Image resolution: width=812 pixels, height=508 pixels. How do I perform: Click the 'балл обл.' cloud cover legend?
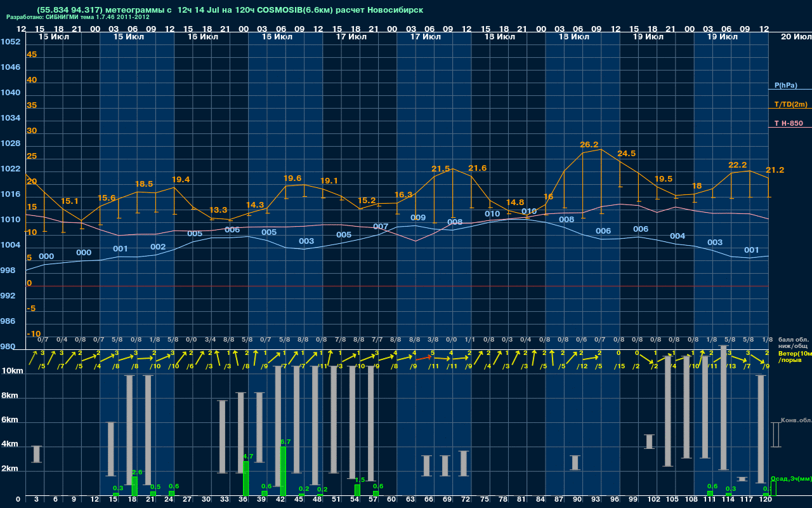[x=793, y=340]
